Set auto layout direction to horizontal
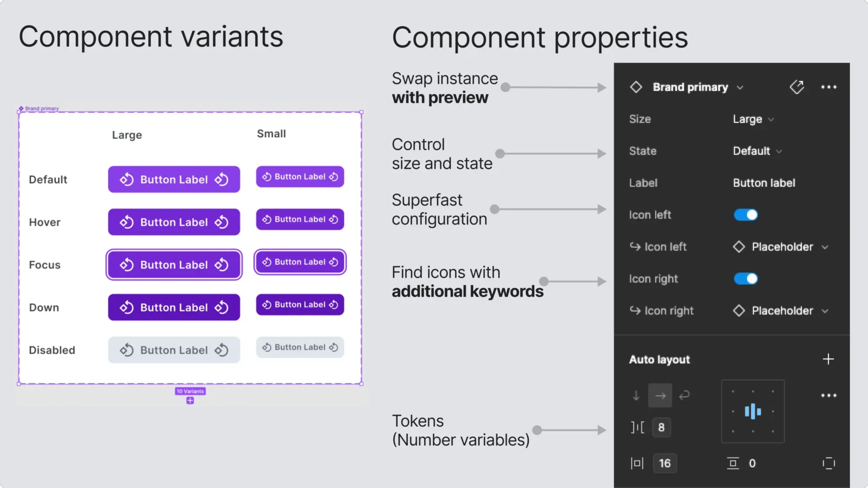Viewport: 868px width, 488px height. (x=660, y=396)
